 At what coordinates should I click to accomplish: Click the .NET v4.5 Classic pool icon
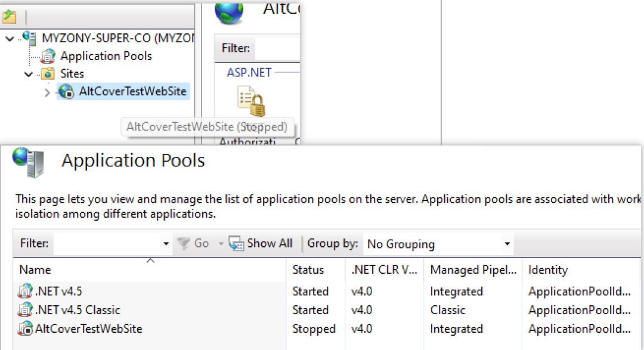tap(26, 310)
